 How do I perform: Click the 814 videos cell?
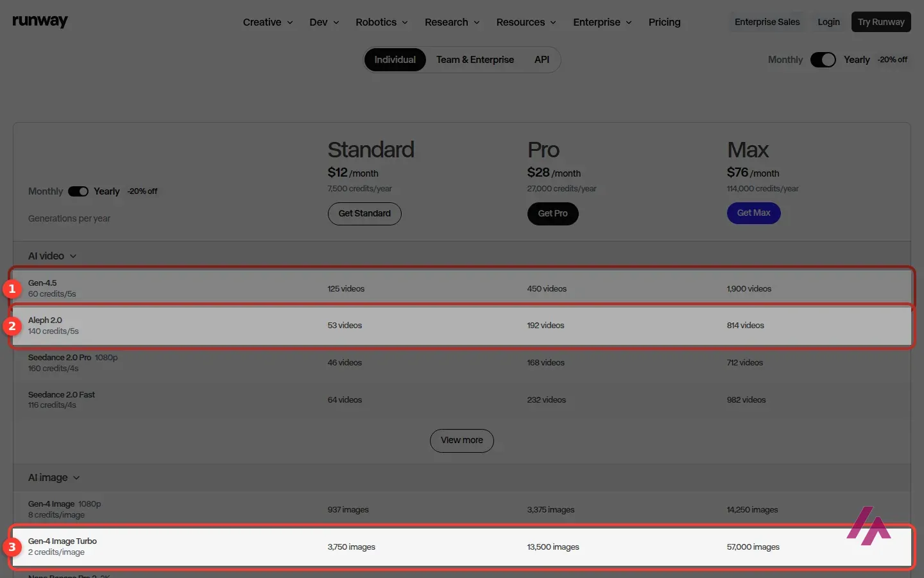(745, 326)
